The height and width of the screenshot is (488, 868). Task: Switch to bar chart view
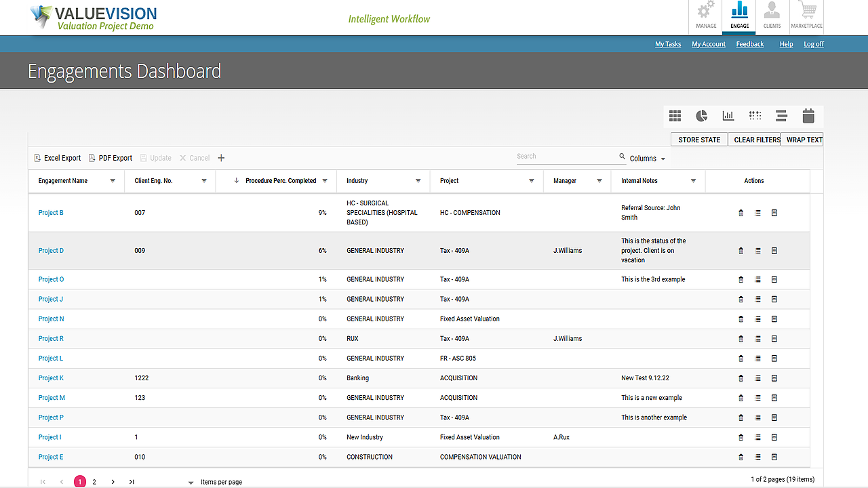(728, 116)
